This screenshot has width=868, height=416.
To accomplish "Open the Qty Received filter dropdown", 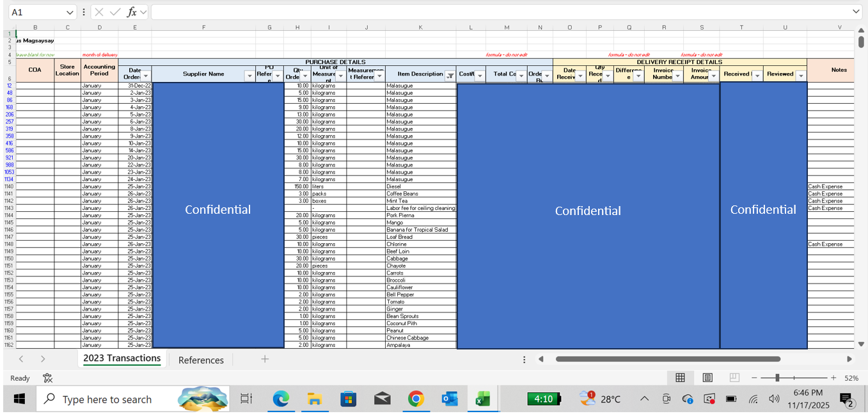I will (608, 76).
